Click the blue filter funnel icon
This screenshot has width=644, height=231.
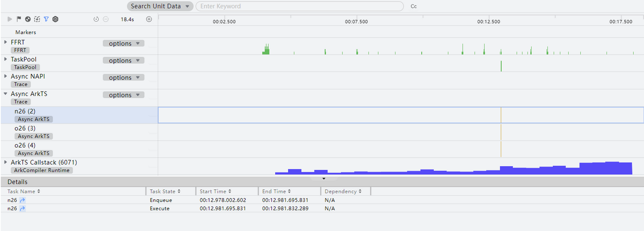pos(46,19)
